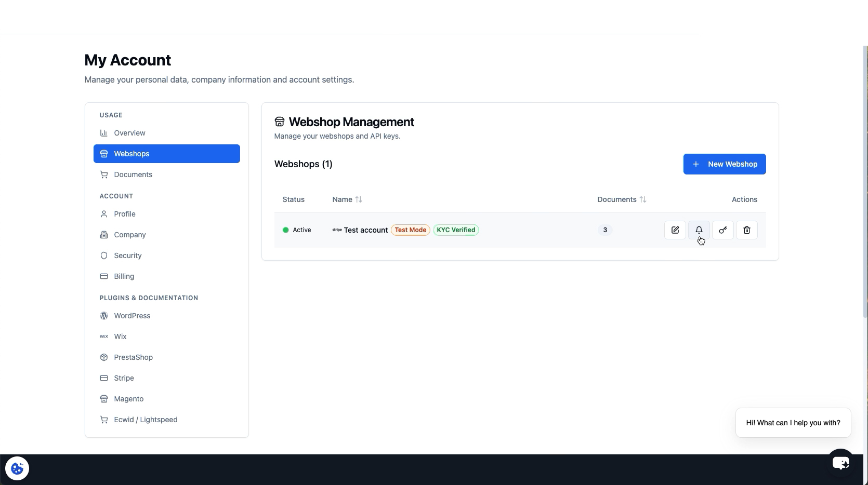Click the Webshops (1) heading
This screenshot has height=485, width=868.
click(x=304, y=164)
